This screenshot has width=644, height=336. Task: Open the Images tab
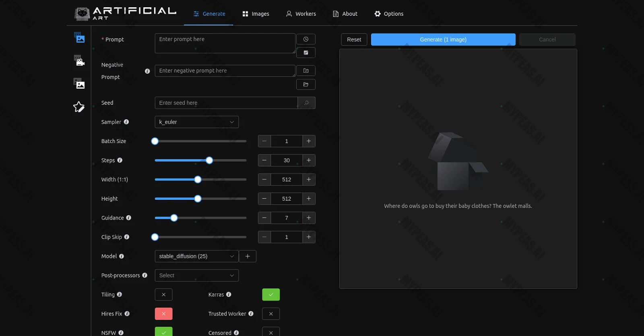click(256, 14)
